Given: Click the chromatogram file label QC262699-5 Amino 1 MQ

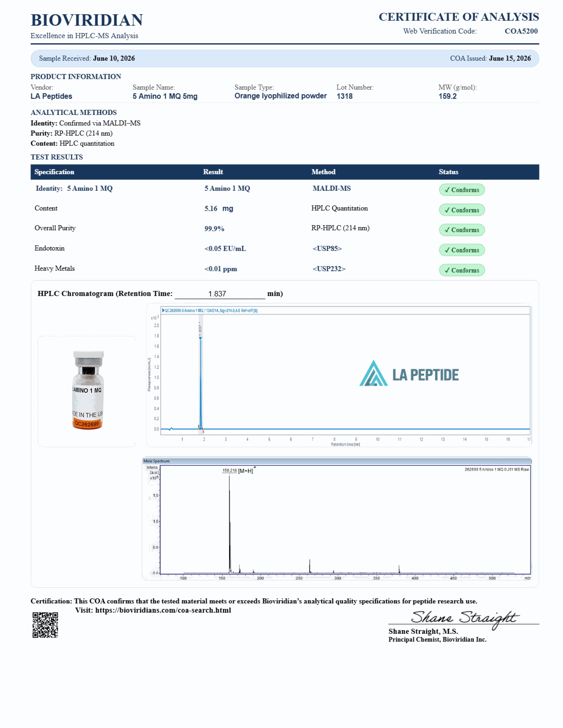Looking at the screenshot, I should [x=210, y=310].
